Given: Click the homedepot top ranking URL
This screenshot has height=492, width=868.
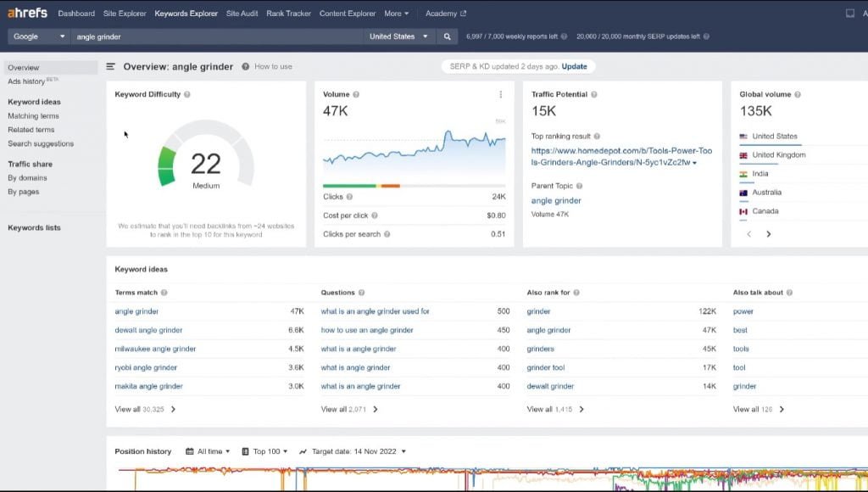Looking at the screenshot, I should (x=621, y=157).
